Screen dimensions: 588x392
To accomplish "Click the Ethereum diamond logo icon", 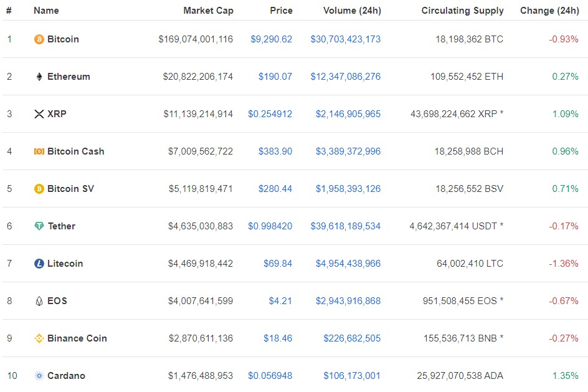I will (39, 77).
